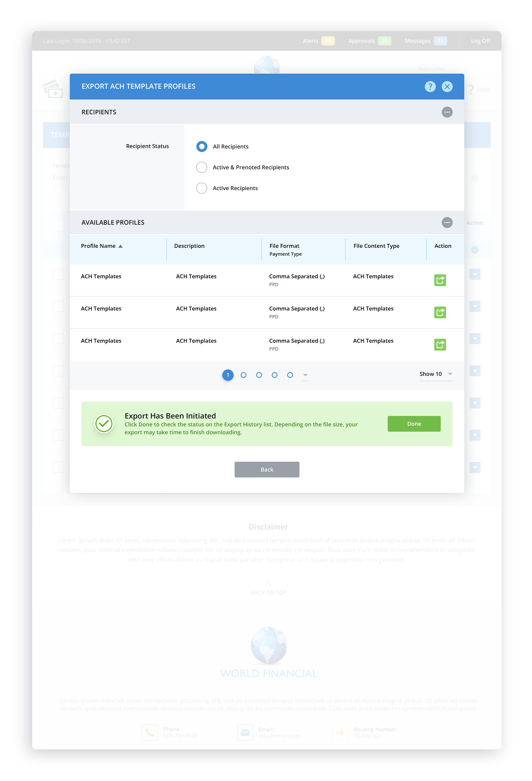Select the All Recipients radio button
Viewport: 532px width, 781px height.
point(201,146)
